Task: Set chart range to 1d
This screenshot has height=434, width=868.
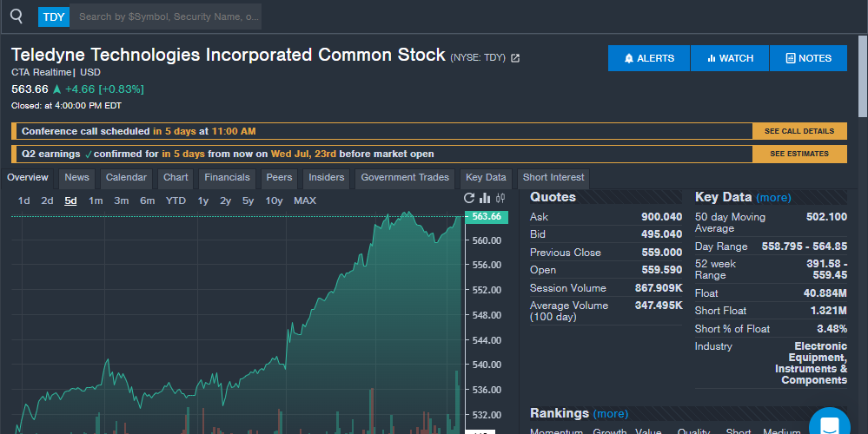Action: tap(23, 201)
